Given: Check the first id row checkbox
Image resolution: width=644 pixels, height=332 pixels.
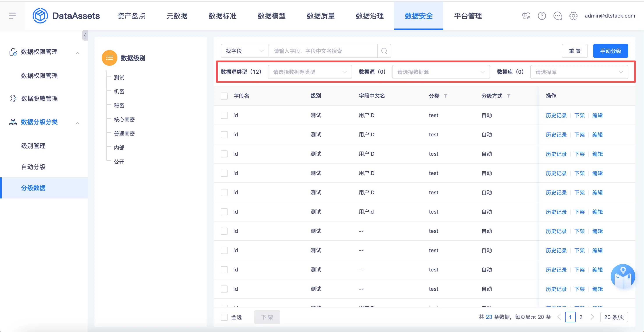Looking at the screenshot, I should [224, 115].
